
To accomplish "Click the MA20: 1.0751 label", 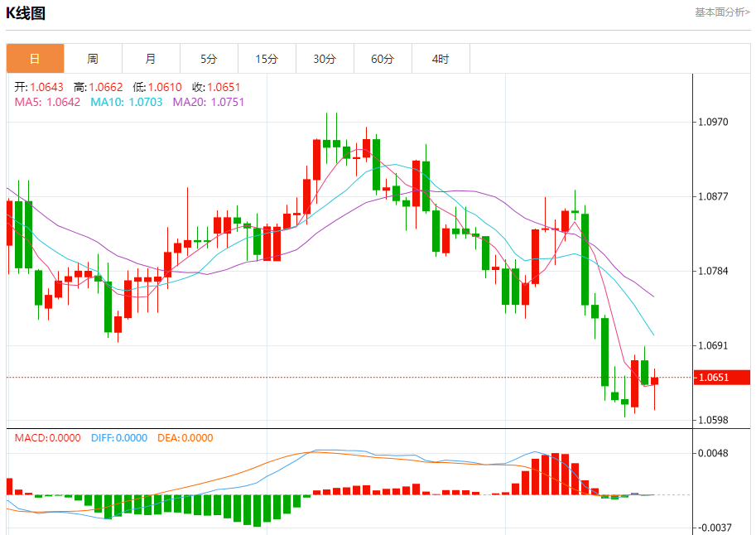I will point(209,102).
